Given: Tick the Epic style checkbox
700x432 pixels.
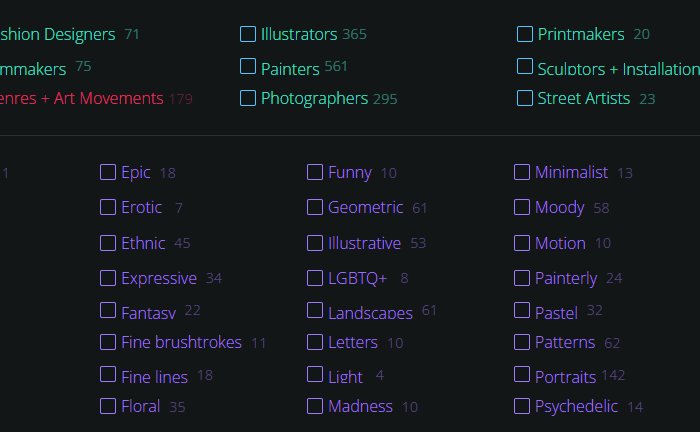Looking at the screenshot, I should click(108, 172).
